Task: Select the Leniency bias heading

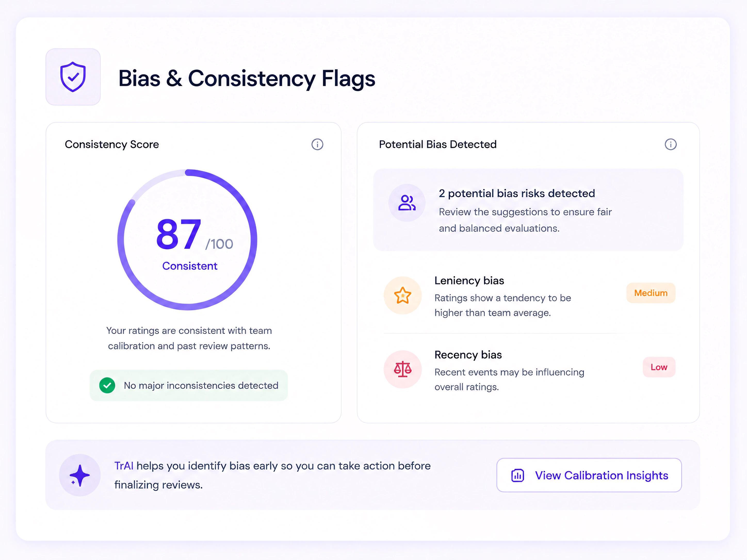Action: point(469,281)
